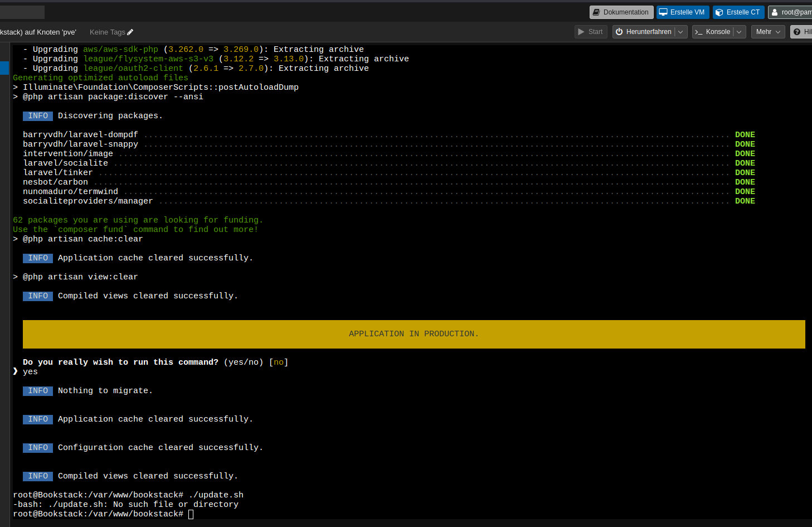Open the Konsole button

tap(713, 32)
